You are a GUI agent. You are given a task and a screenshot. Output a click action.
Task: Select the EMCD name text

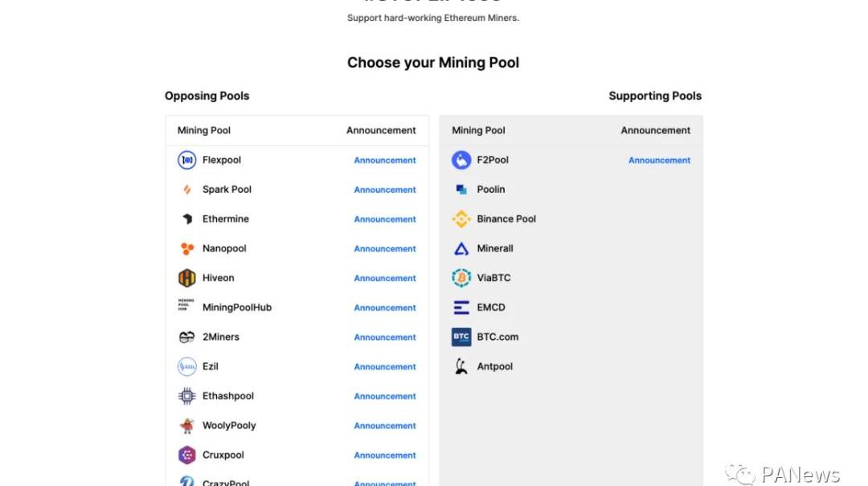[x=491, y=307]
